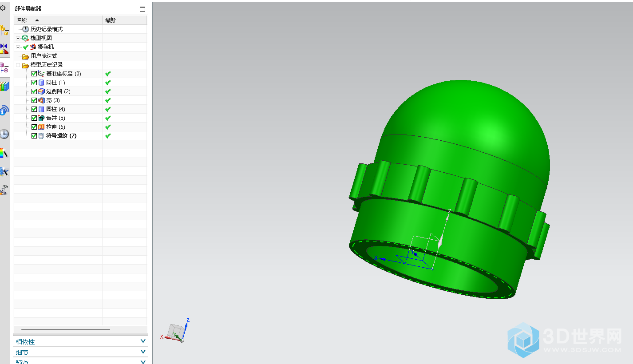
Task: Click the 基准坐标系 (0) datum icon
Action: coord(41,74)
